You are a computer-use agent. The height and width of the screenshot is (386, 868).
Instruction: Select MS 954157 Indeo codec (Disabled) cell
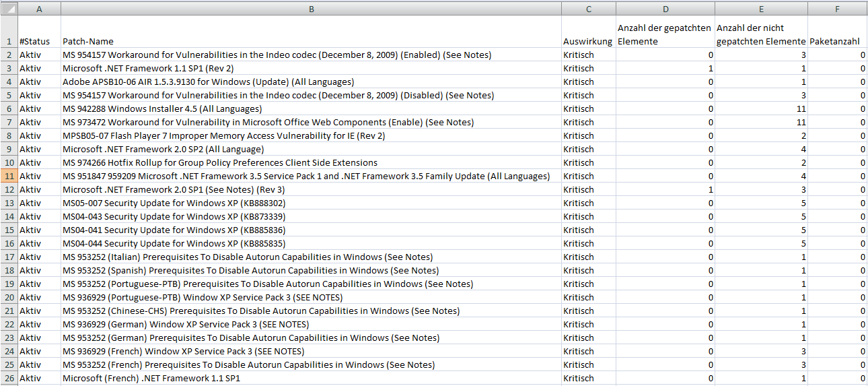pyautogui.click(x=311, y=95)
